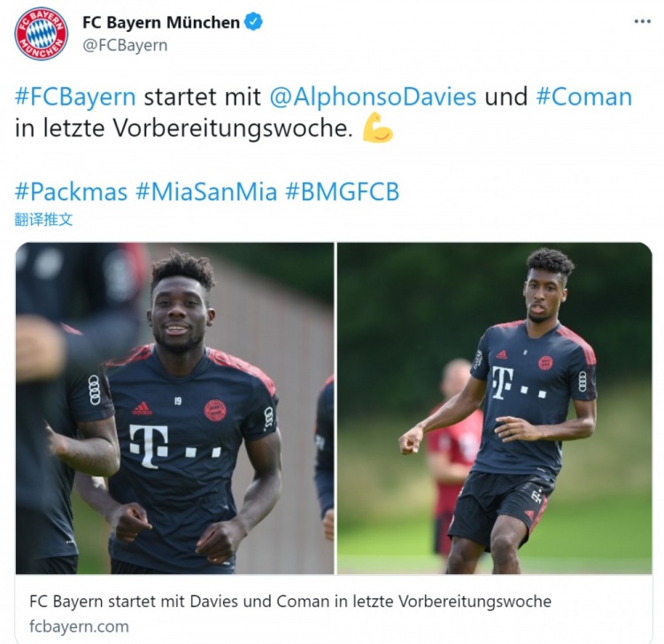The width and height of the screenshot is (664, 644).
Task: Open the three-dot more options menu
Action: [642, 21]
